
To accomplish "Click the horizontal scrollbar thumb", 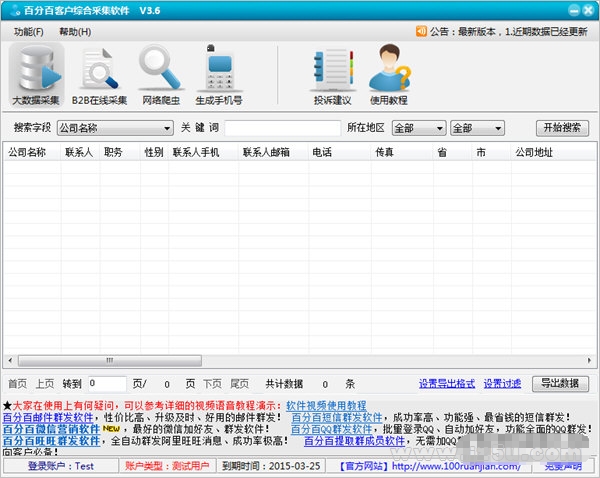I will click(x=110, y=360).
